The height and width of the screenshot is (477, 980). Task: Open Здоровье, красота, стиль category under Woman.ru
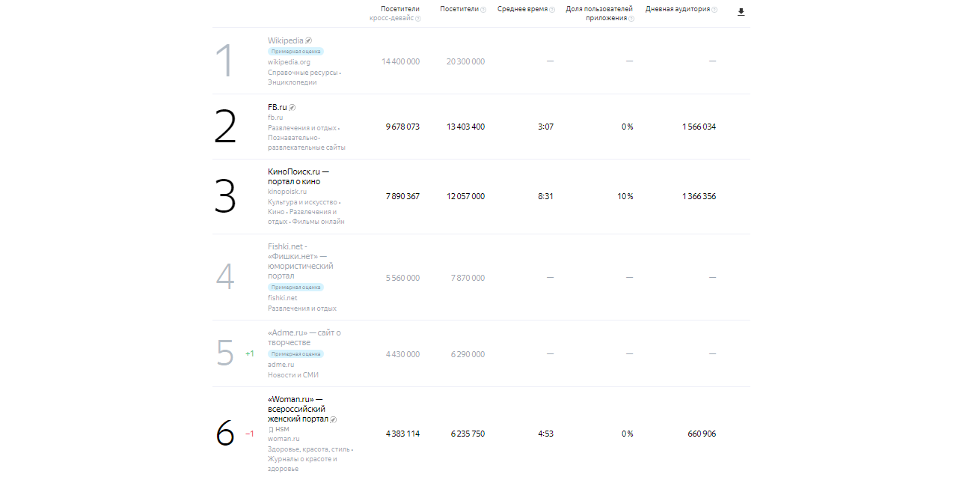308,449
